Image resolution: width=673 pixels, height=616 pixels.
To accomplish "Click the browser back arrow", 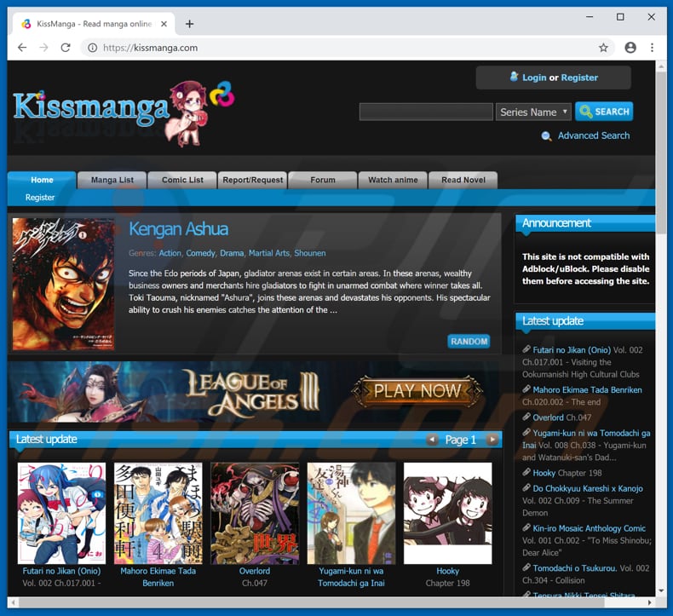I will (x=22, y=48).
